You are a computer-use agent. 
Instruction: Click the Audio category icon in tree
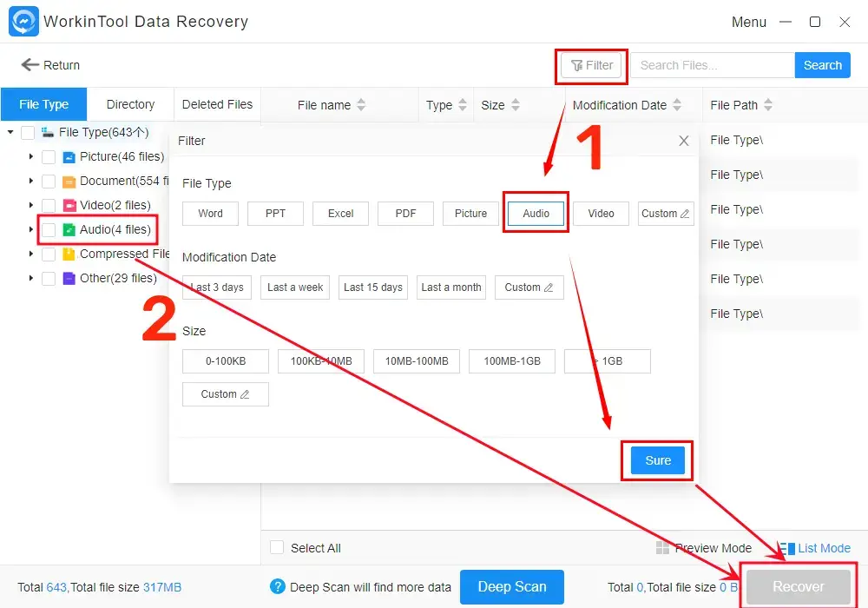point(69,230)
